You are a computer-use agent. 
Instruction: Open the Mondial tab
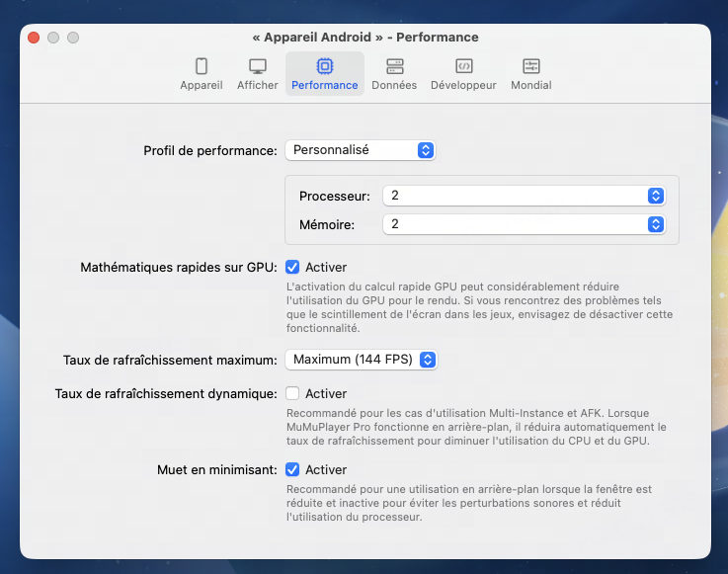tap(531, 73)
